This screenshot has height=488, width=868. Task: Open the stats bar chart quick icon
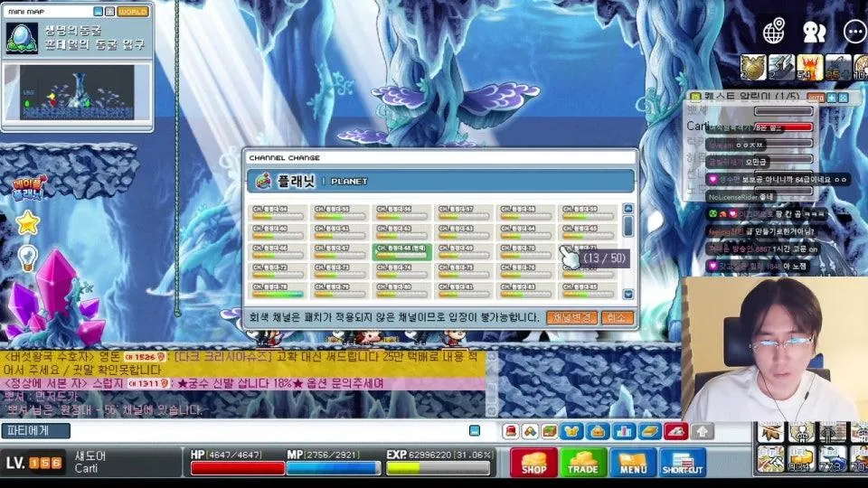[623, 431]
